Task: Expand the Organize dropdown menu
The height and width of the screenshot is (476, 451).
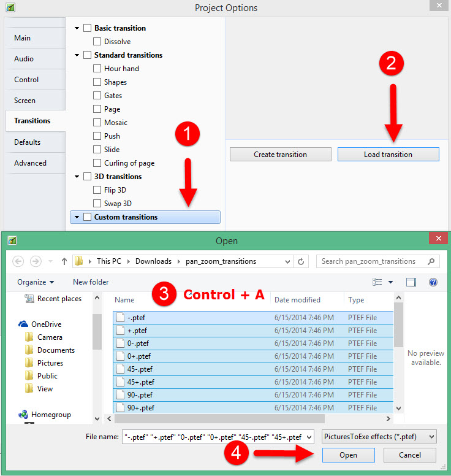Action: click(36, 282)
